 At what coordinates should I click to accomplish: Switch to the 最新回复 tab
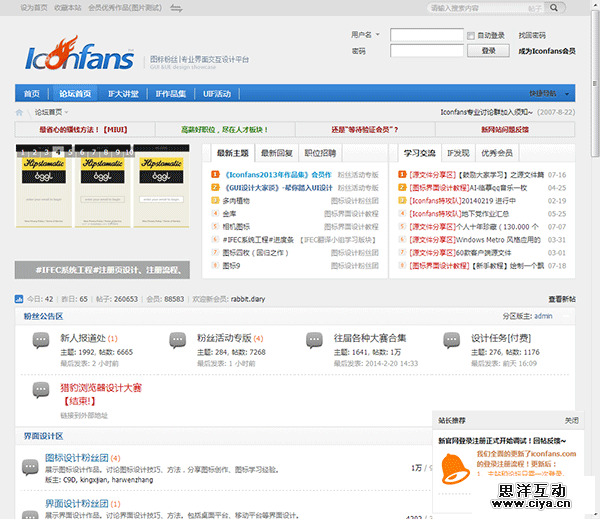click(277, 153)
